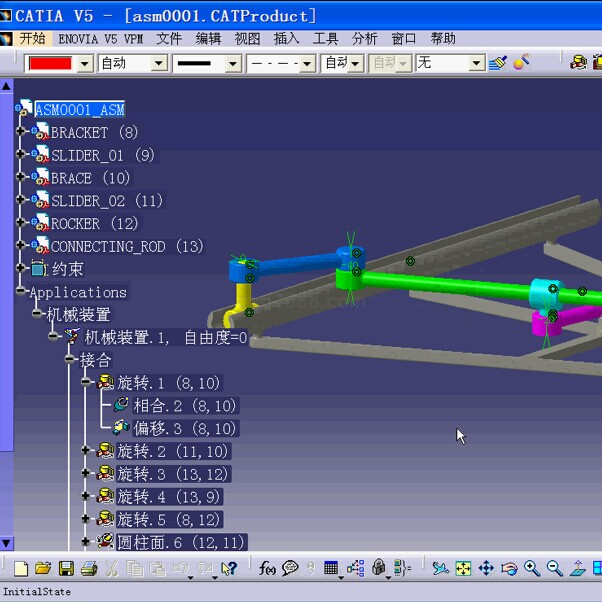Select CONNECTING_ROD (13) in the tree
Screen dimensions: 602x602
coord(126,246)
